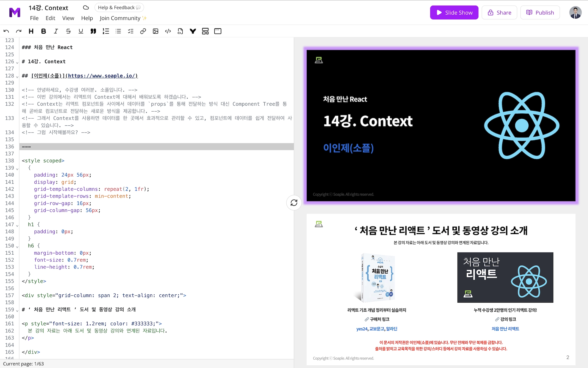This screenshot has height=368, width=588.
Task: Insert a numbered list
Action: tap(106, 31)
